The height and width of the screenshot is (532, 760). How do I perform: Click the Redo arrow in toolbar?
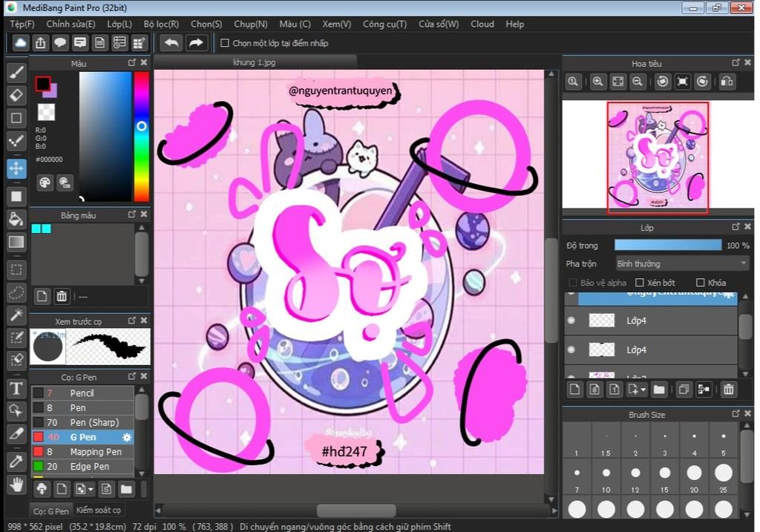coord(196,42)
